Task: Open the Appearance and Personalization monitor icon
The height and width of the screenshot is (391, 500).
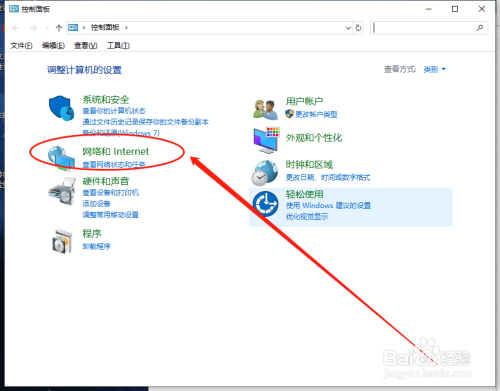Action: point(266,140)
